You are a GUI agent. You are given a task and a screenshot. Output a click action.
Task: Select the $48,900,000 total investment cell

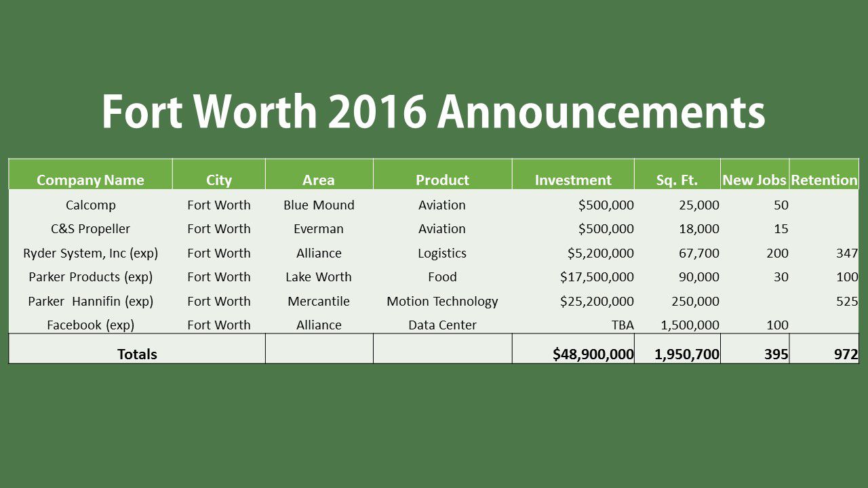click(592, 353)
